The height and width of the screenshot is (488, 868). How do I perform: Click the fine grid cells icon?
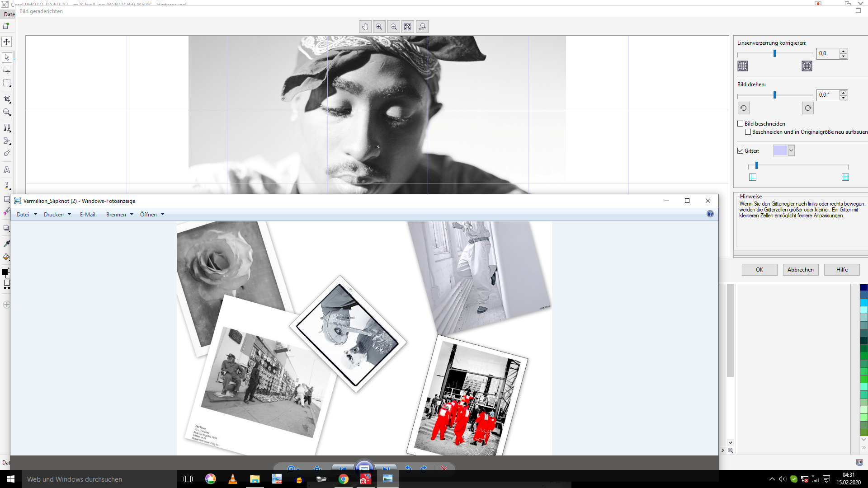[x=845, y=177]
